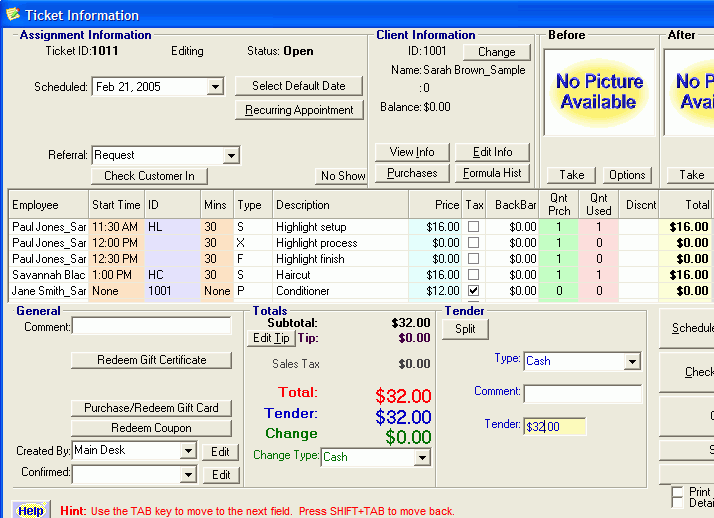This screenshot has height=518, width=714.
Task: Uncheck Tax checkbox for Conditioner row
Action: point(474,290)
